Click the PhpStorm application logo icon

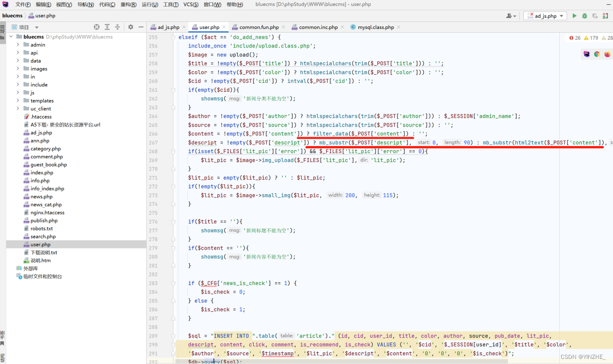[x=6, y=4]
